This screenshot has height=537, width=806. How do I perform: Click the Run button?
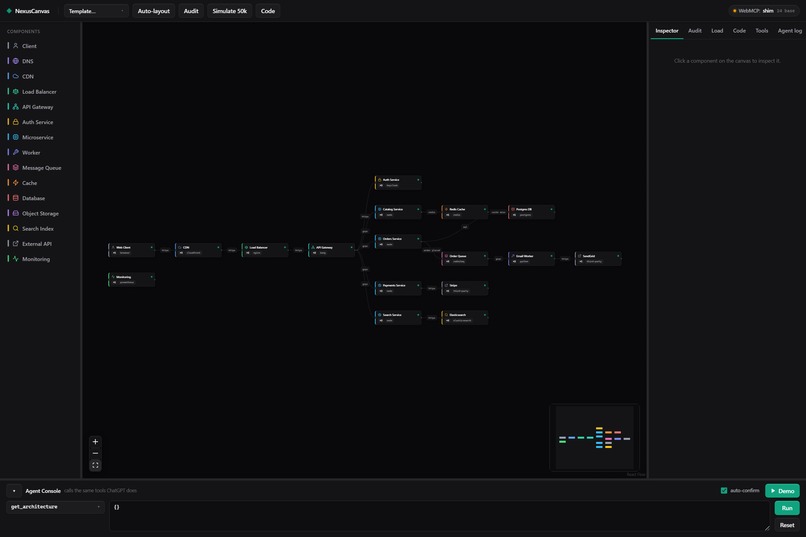click(x=787, y=508)
